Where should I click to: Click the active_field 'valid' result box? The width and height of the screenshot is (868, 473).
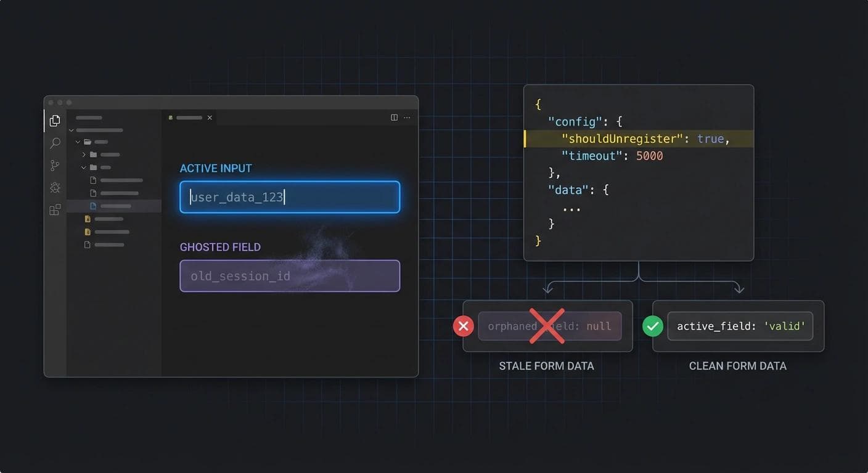pyautogui.click(x=739, y=326)
